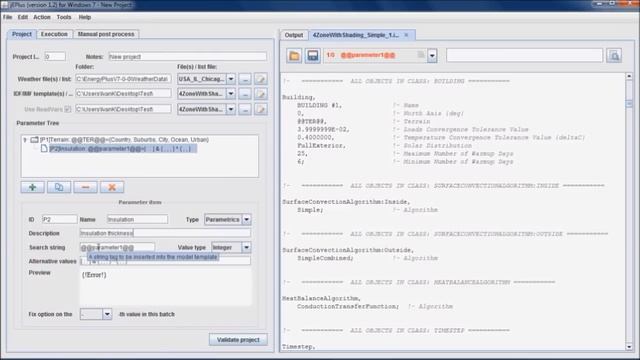Click the open folder icon in the editor toolbar

(294, 56)
